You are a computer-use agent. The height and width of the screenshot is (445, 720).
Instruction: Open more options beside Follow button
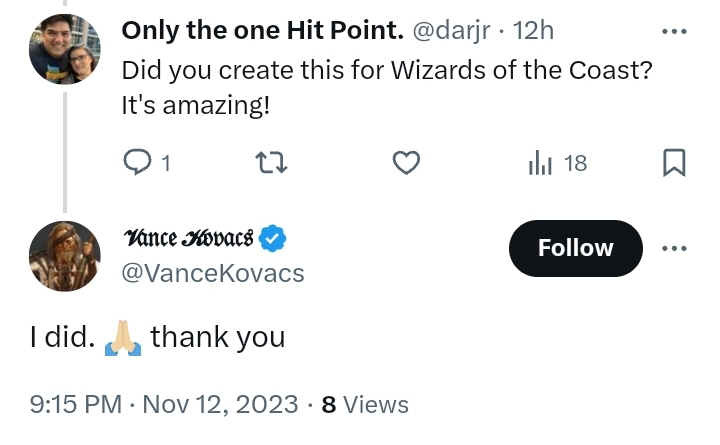[674, 248]
